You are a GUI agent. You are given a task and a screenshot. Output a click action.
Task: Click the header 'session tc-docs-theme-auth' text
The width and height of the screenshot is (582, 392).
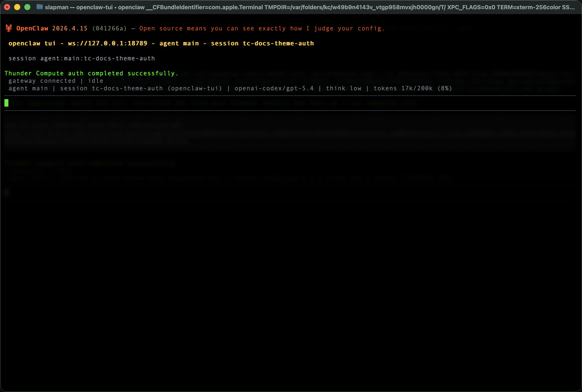pos(262,44)
